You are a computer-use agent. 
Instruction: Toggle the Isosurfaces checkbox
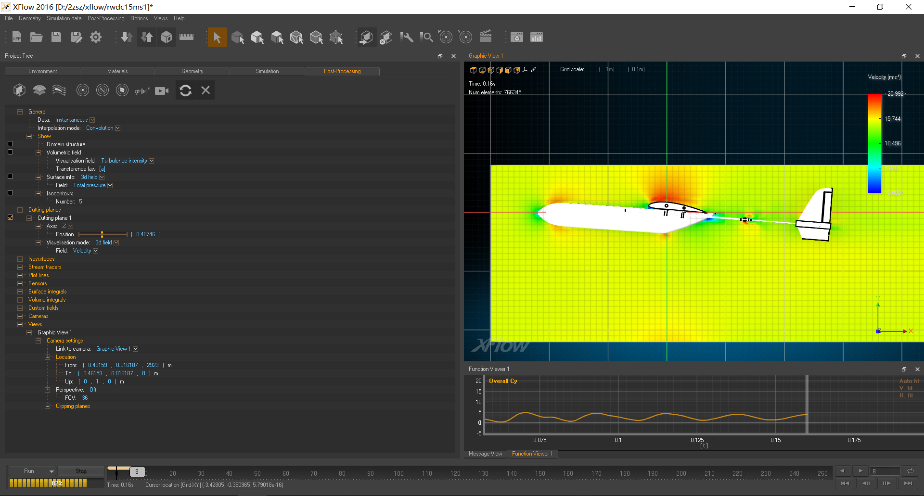coord(10,193)
